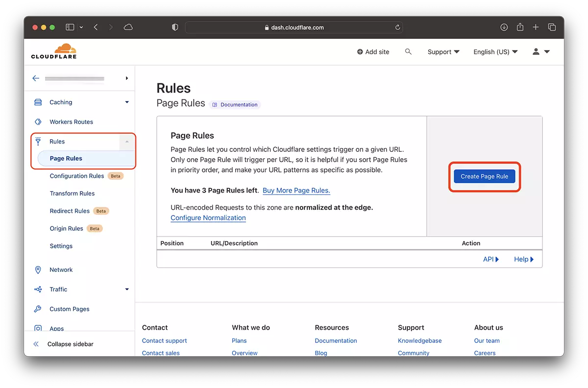Open the Safari sidebar toggle icon
This screenshot has width=588, height=388.
(70, 27)
